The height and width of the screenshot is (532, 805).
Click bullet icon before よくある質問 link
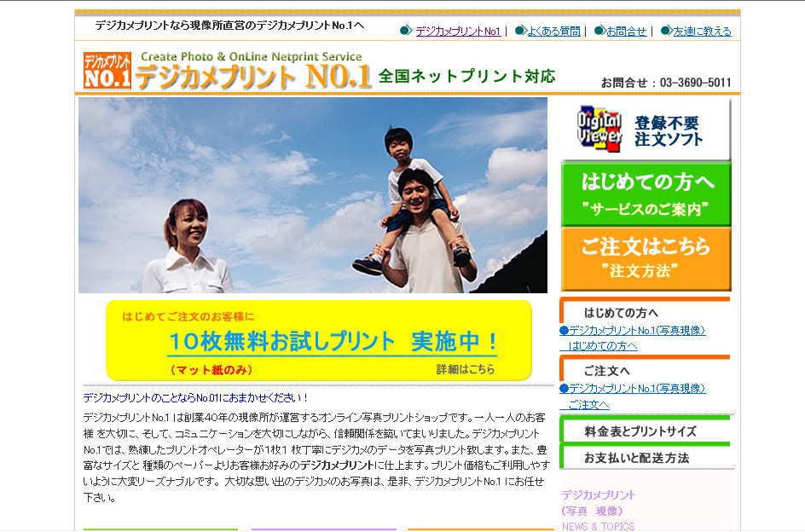click(x=520, y=31)
